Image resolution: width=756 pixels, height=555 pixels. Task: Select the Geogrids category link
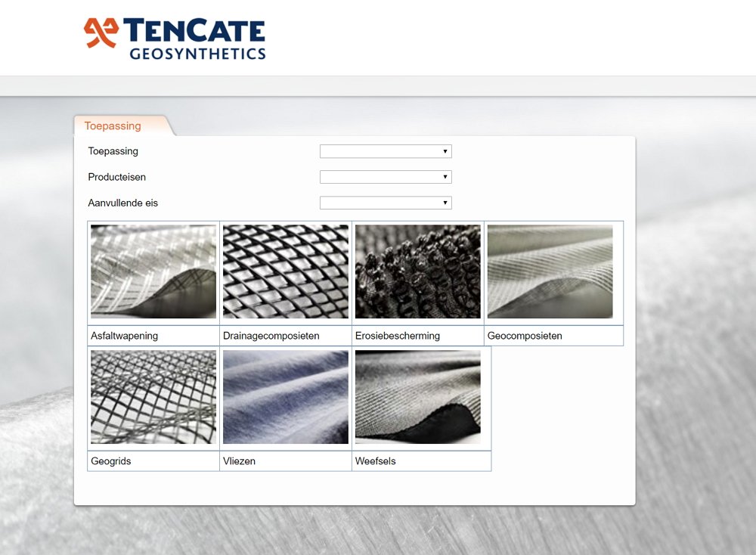pos(110,460)
